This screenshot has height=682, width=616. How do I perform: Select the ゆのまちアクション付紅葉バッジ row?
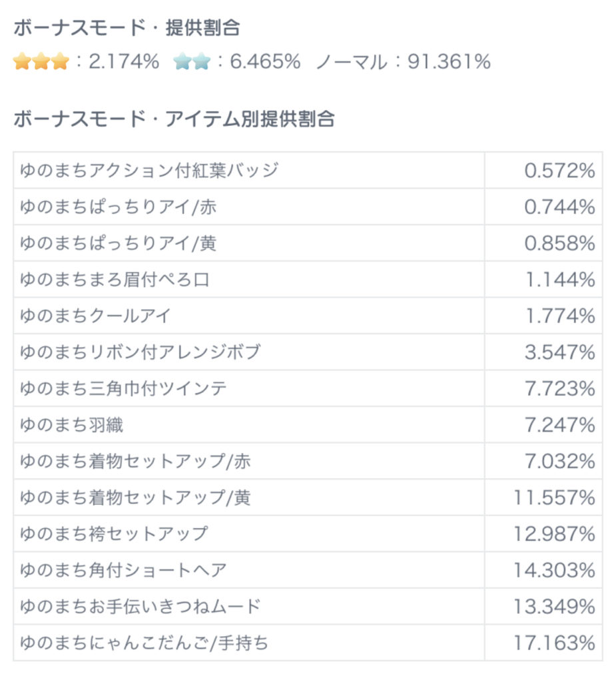[x=149, y=170]
